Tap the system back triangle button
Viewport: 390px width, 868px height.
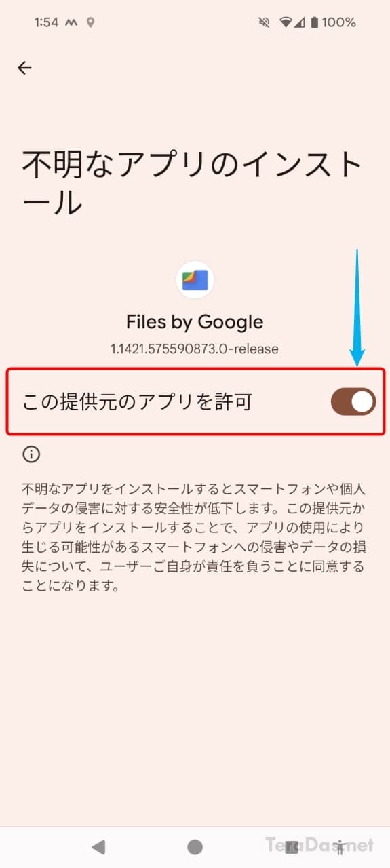[x=98, y=846]
